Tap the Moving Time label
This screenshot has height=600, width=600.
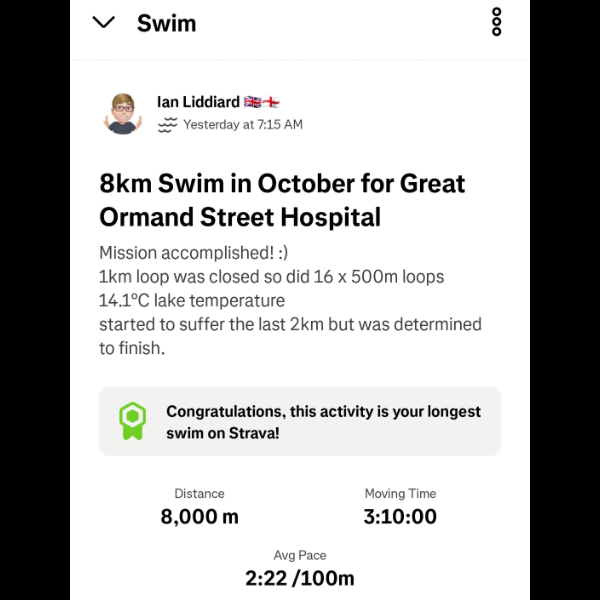coord(400,493)
